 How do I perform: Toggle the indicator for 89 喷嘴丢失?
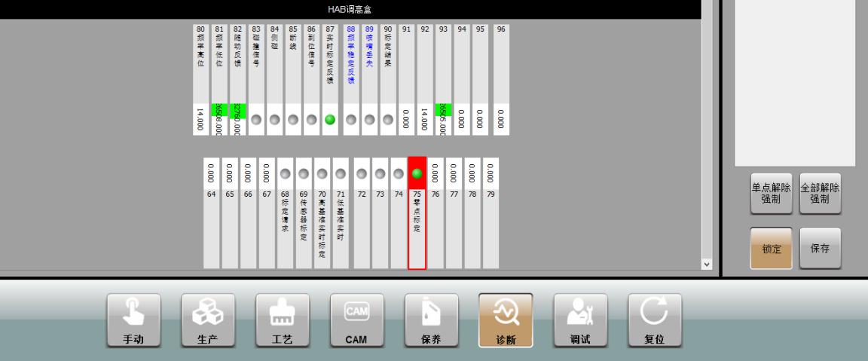tap(369, 119)
